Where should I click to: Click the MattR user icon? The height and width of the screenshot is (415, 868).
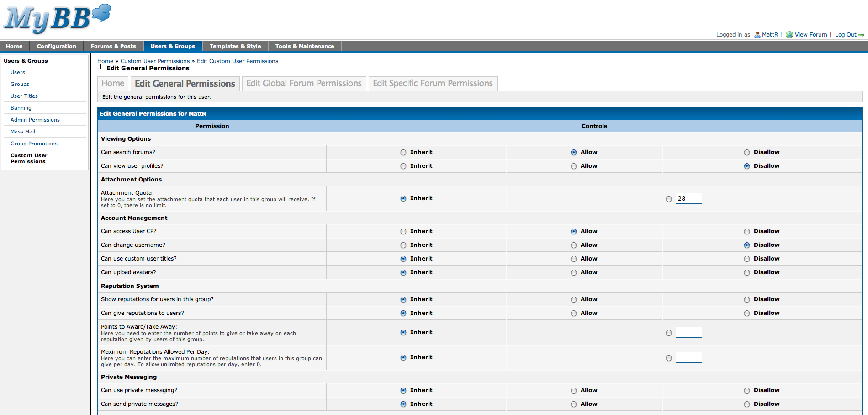tap(757, 35)
